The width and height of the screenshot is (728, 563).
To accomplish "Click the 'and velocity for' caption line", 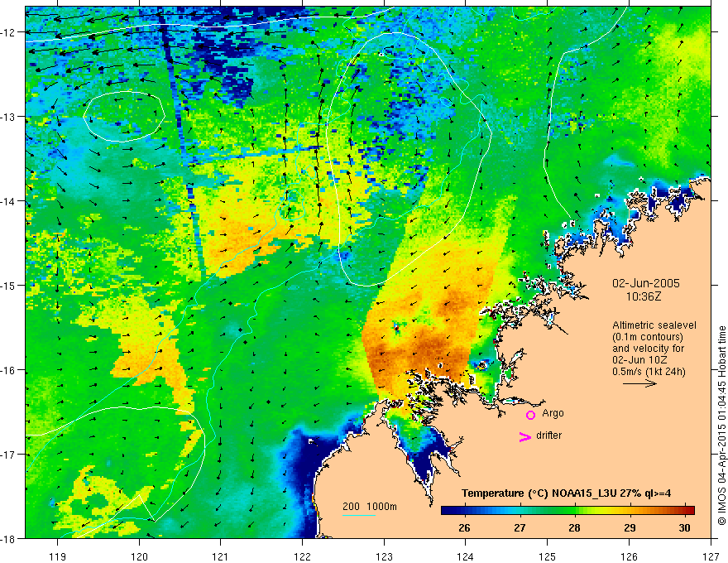I will pyautogui.click(x=648, y=349).
